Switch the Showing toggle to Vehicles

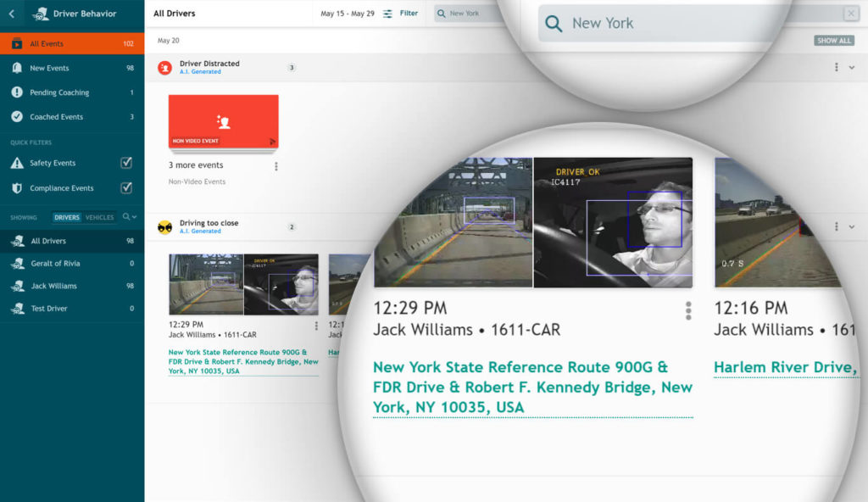click(x=100, y=217)
